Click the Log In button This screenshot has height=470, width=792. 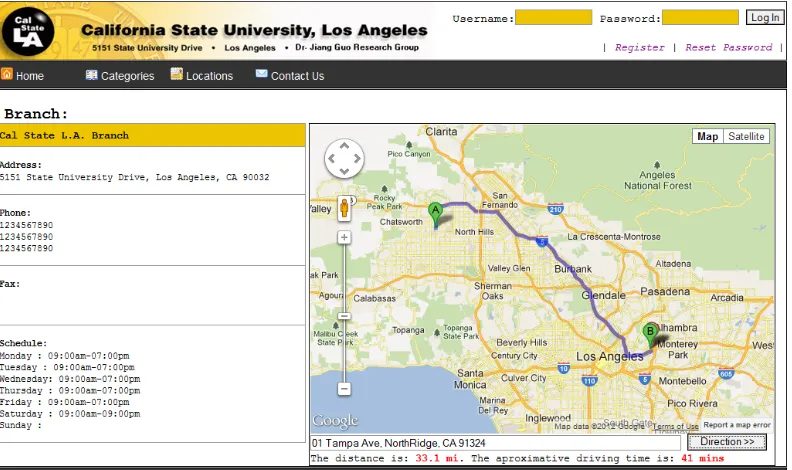pos(765,18)
